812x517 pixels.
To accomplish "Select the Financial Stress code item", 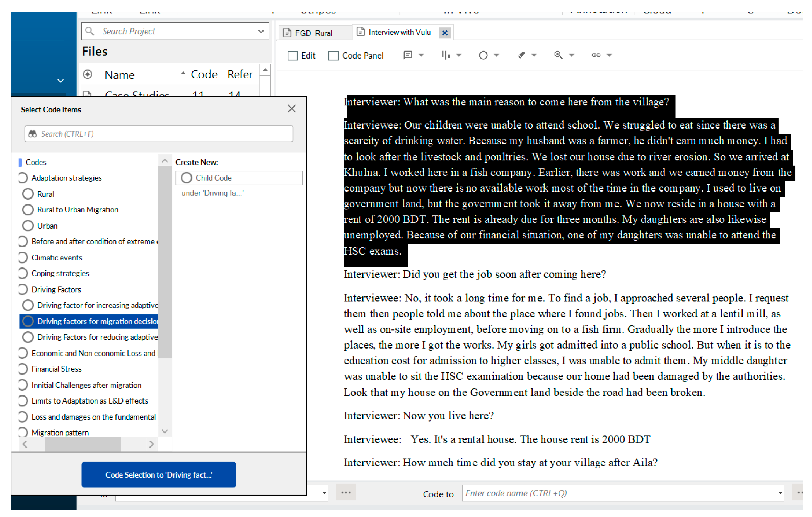I will click(x=56, y=369).
